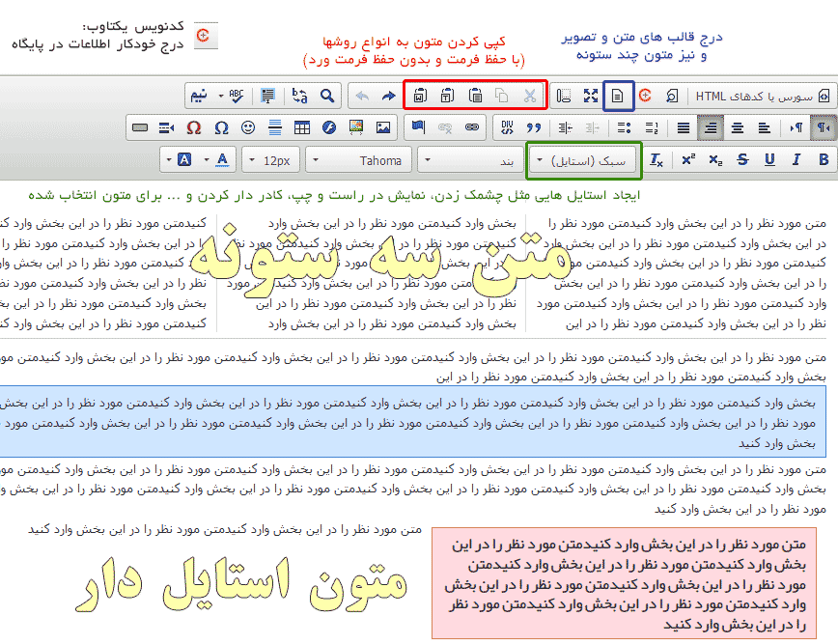Toggle underline formatting
Image resolution: width=838 pixels, height=644 pixels.
tap(769, 159)
